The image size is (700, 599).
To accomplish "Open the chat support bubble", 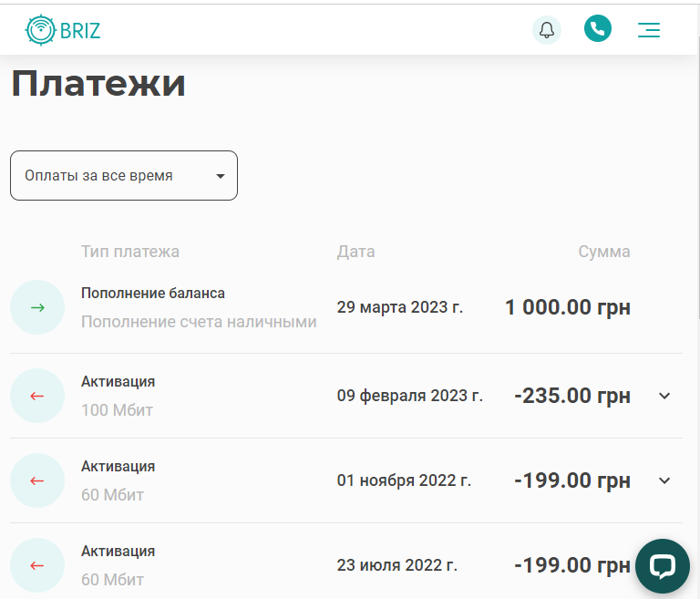I will 663,566.
